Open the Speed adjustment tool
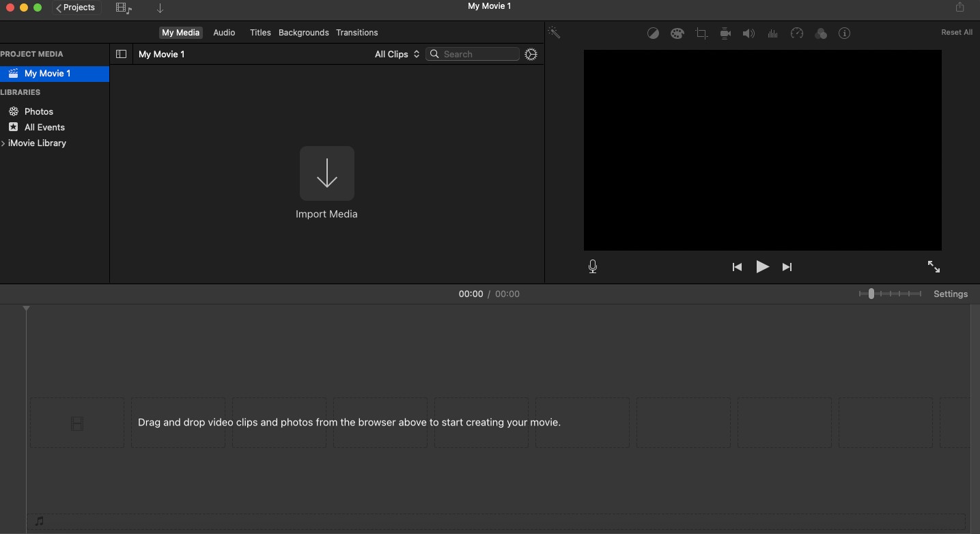 click(797, 33)
